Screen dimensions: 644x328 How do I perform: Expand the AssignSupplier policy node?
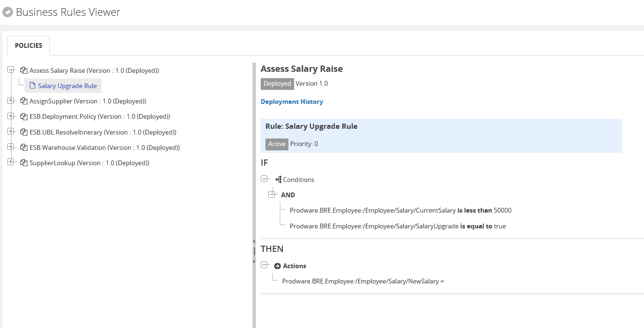click(11, 101)
